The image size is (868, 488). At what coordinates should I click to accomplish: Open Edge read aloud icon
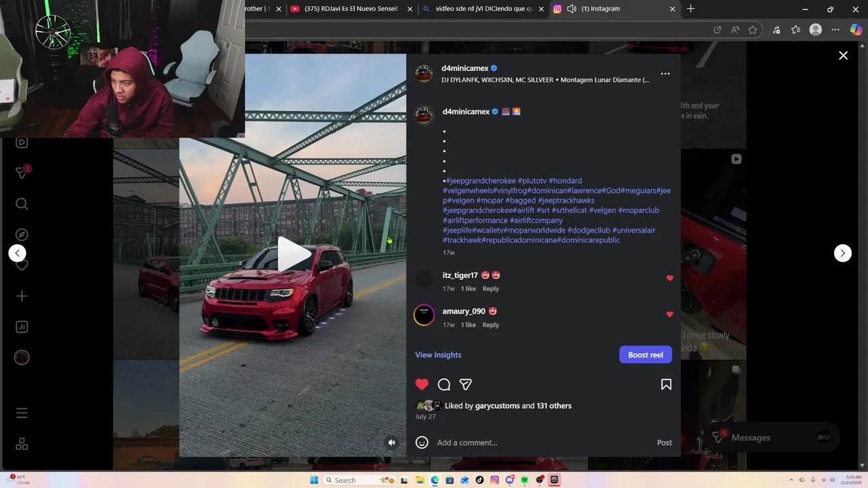735,30
